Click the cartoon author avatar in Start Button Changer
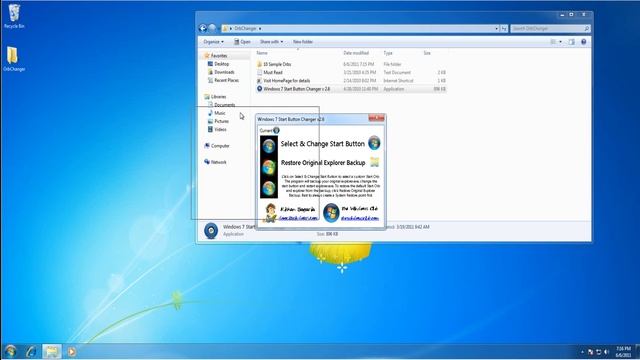Screen dimensions: 640x360 click(270, 213)
